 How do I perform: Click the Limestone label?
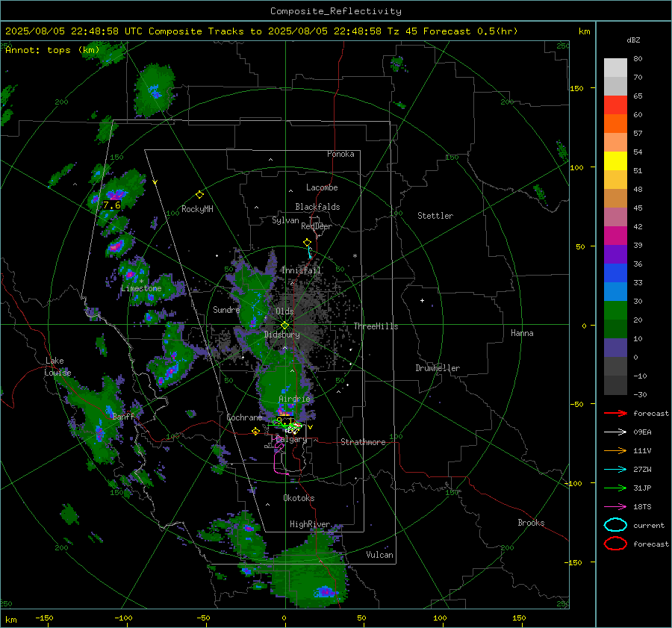point(141,288)
